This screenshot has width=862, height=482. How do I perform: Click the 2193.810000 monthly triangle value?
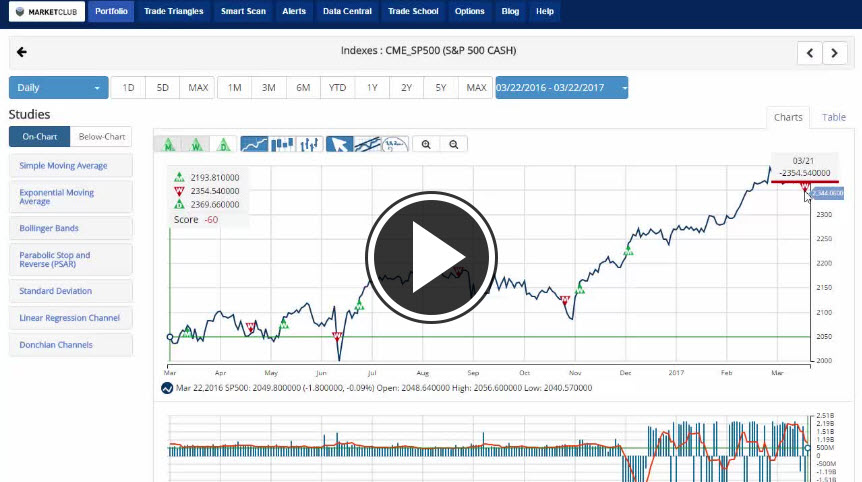(215, 178)
